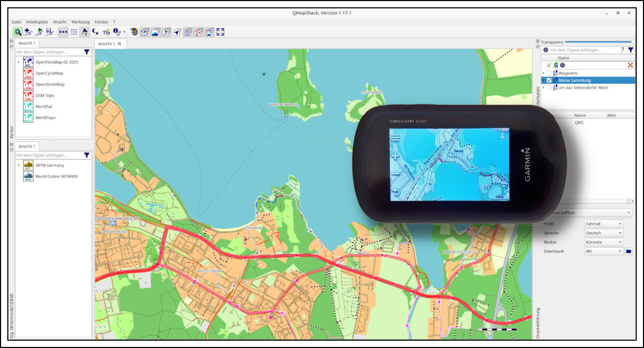The width and height of the screenshot is (644, 348).
Task: Uncheck the first checkbox above Waypoints
Action: pos(549,65)
